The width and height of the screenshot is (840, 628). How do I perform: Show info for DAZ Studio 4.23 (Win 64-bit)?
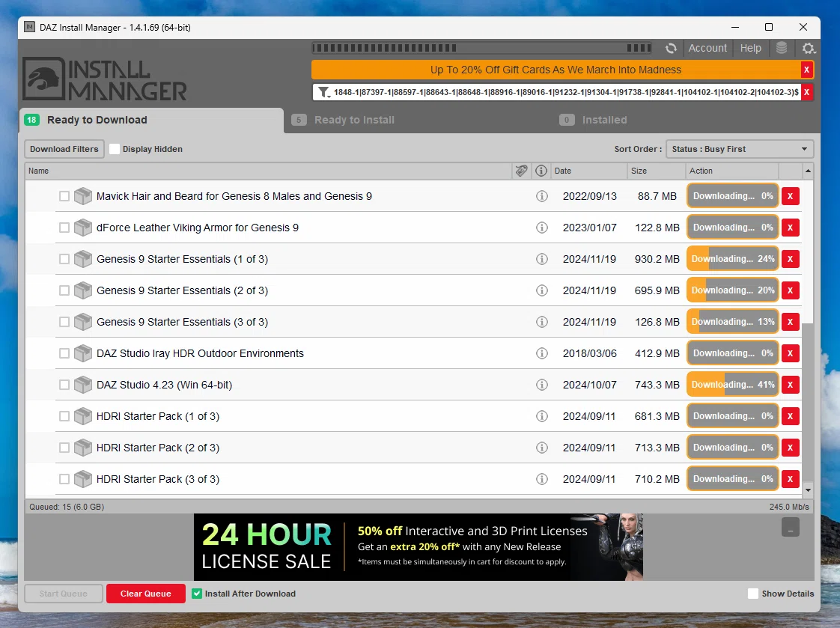click(541, 385)
